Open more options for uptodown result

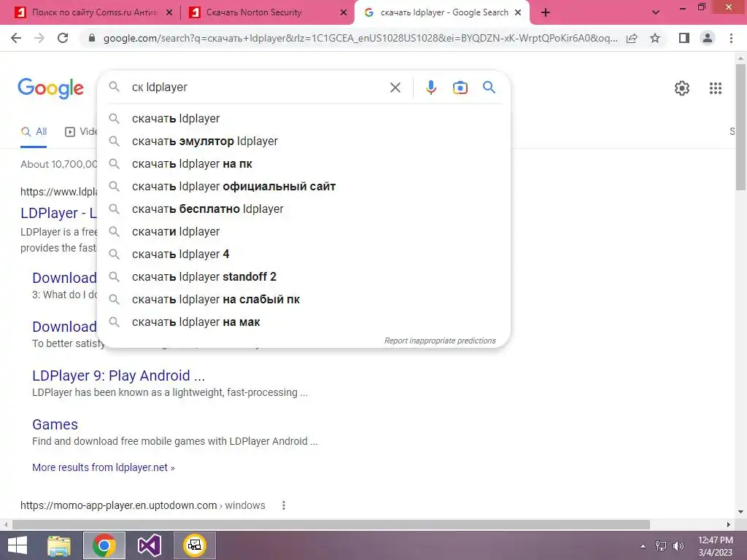[284, 505]
